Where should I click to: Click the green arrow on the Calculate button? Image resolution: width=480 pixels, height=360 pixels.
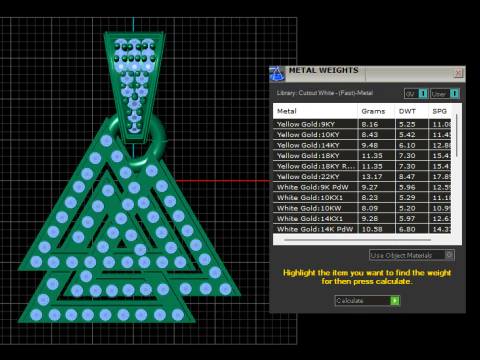(x=395, y=301)
